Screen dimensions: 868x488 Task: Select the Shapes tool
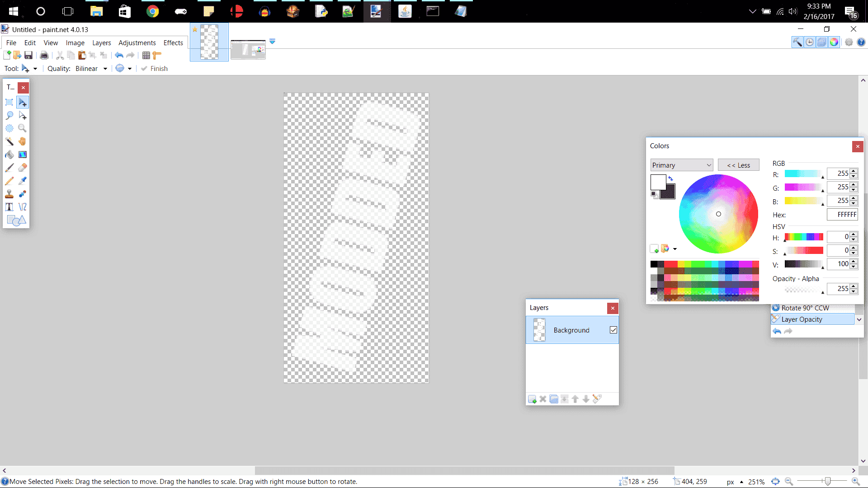click(16, 220)
